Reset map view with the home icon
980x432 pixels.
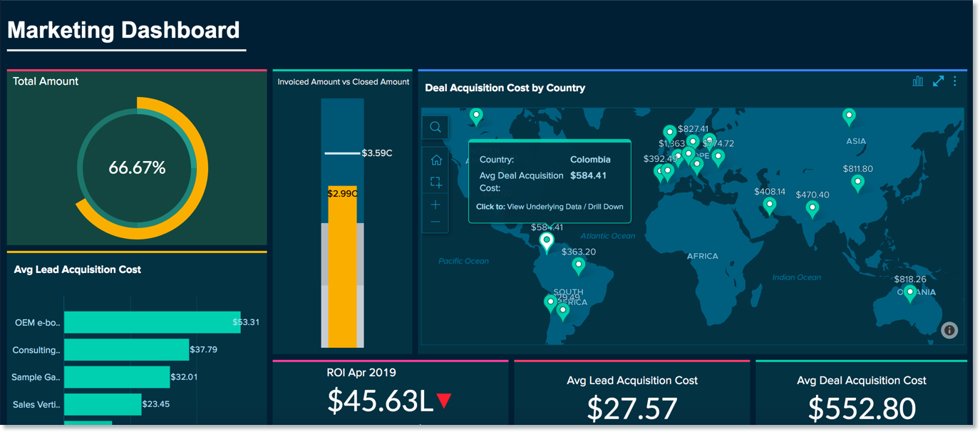coord(435,159)
